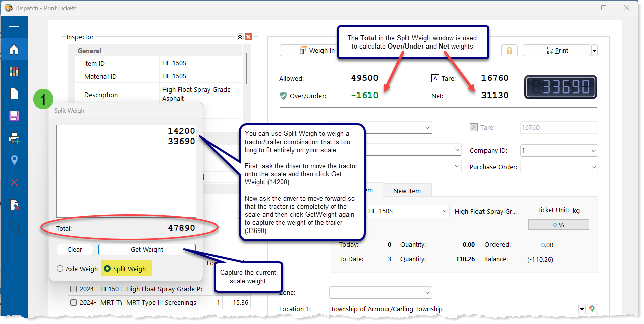Switch to the New Item tab
Viewport: 644px width, 324px height.
(x=407, y=191)
